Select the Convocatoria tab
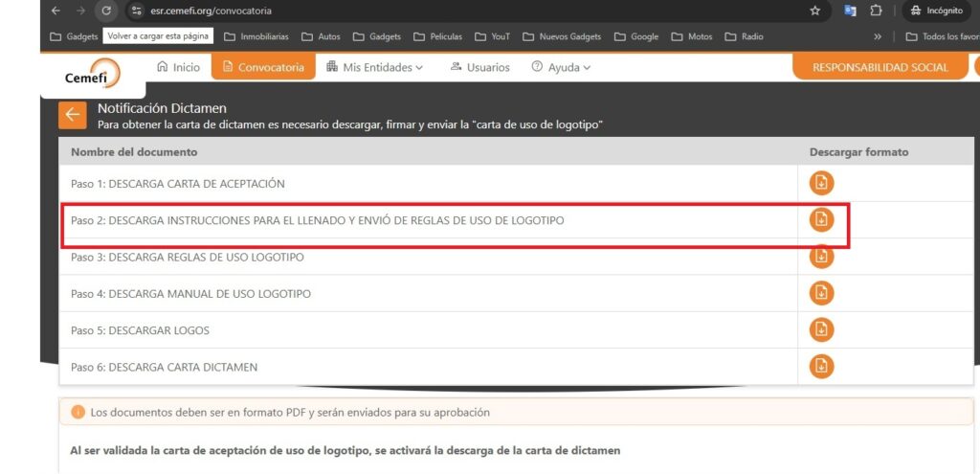 pyautogui.click(x=263, y=67)
